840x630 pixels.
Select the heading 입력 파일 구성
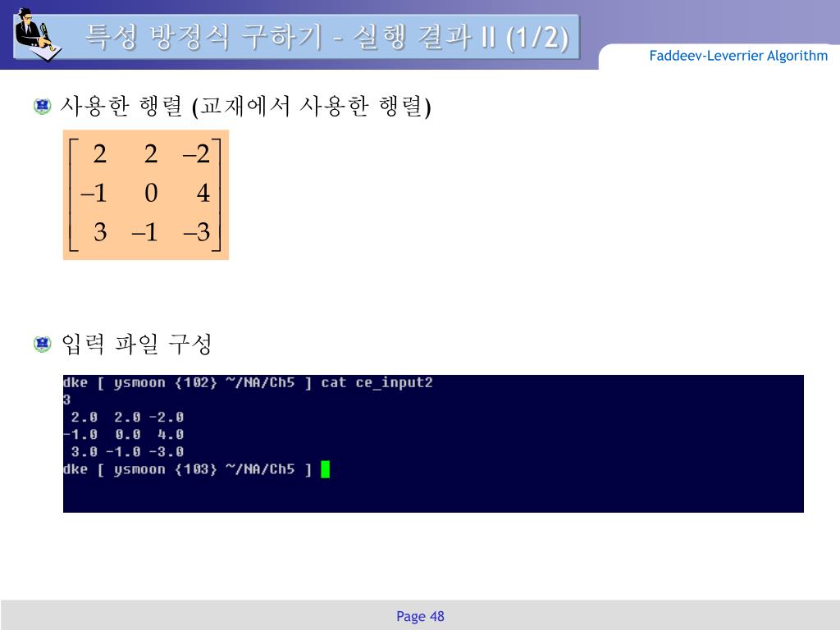[x=137, y=344]
